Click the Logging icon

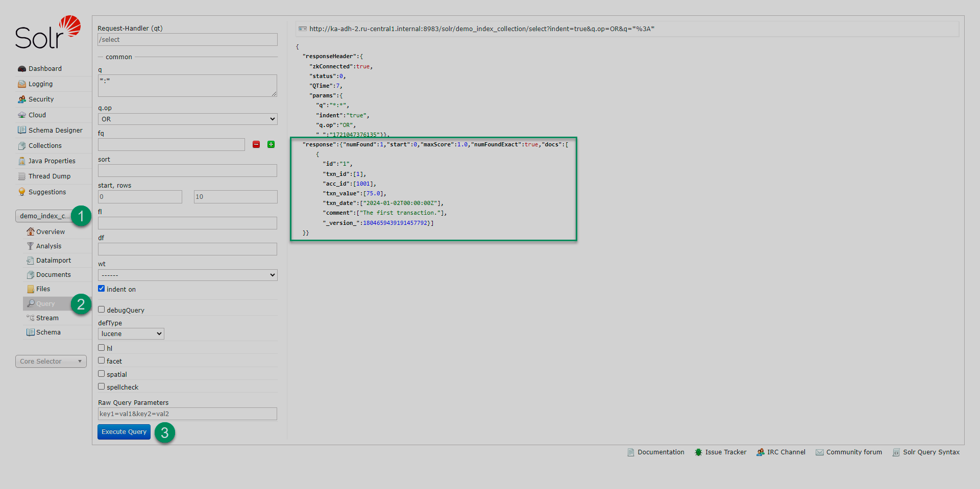point(22,84)
